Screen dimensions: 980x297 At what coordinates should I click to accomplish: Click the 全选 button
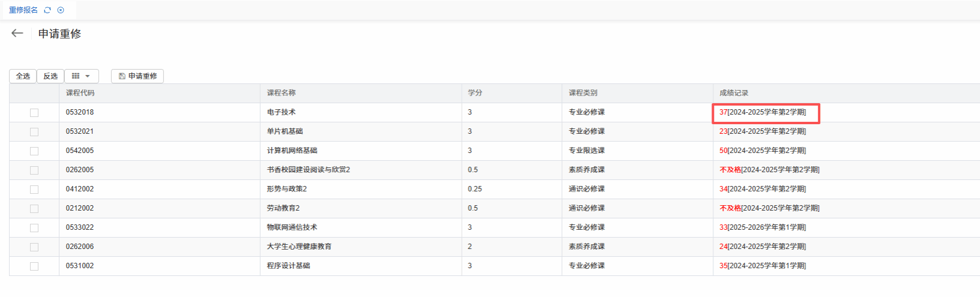point(23,76)
